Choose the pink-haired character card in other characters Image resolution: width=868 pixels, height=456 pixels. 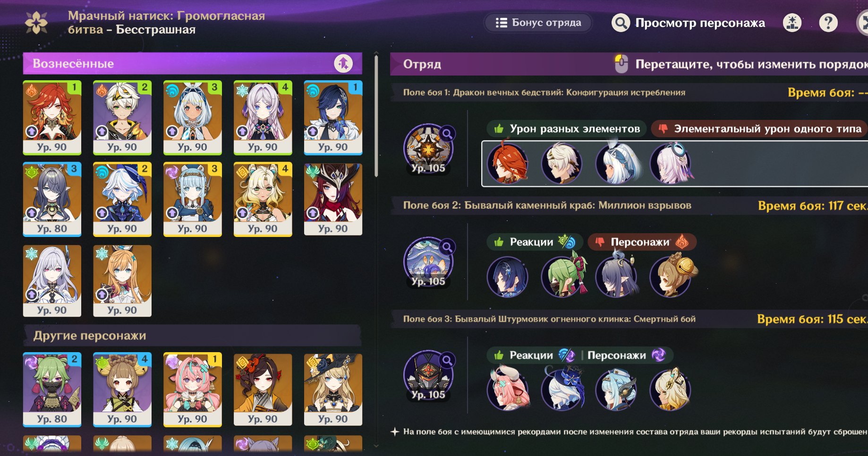192,389
